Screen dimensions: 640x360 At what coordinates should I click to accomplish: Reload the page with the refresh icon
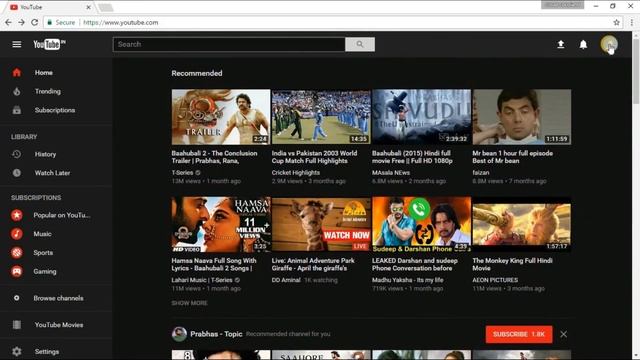click(35, 22)
